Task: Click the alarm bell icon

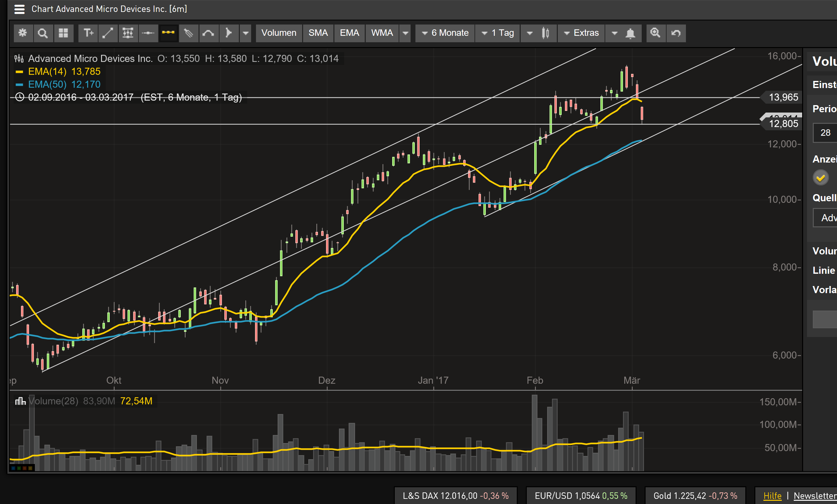Action: click(x=630, y=33)
